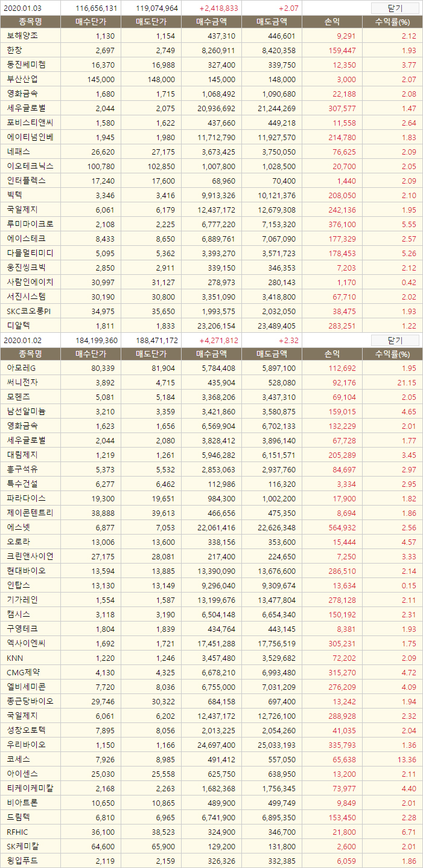The image size is (423, 868).
Task: Click the total return +2.32
Action: tap(289, 341)
